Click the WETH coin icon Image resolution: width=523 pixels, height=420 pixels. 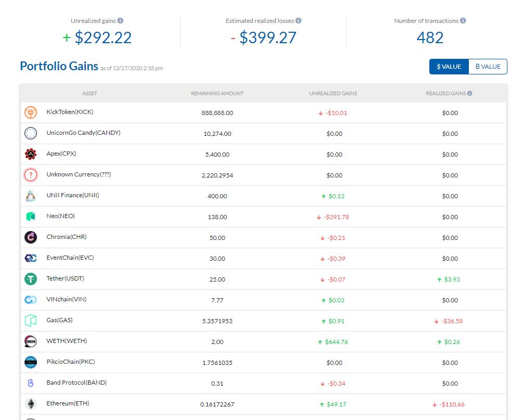pyautogui.click(x=31, y=341)
